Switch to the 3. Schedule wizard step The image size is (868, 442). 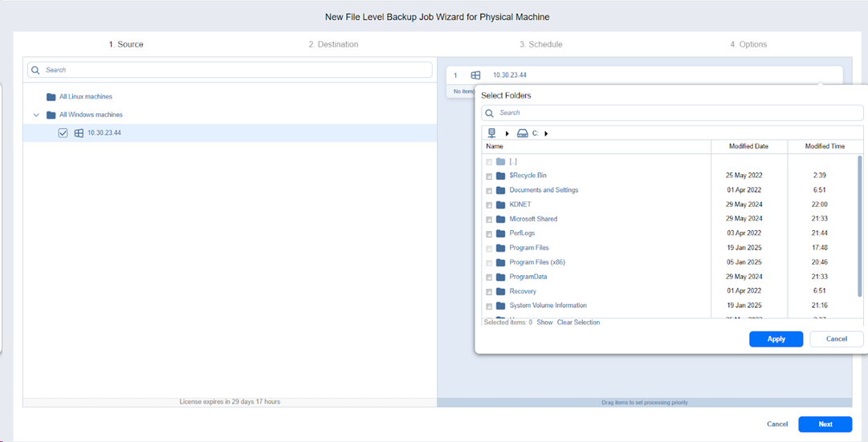point(540,45)
